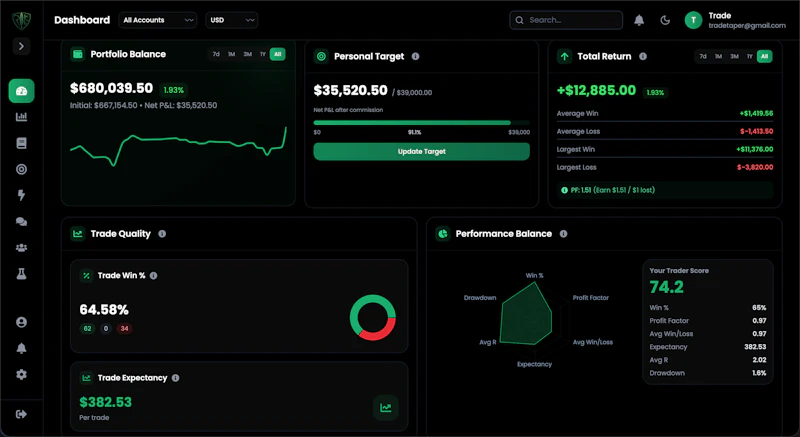The height and width of the screenshot is (437, 800).
Task: Open the lab flask sidebar icon
Action: (21, 274)
